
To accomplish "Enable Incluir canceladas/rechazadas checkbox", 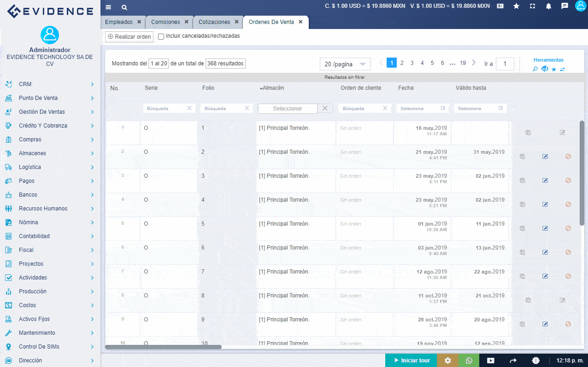I will (x=161, y=37).
